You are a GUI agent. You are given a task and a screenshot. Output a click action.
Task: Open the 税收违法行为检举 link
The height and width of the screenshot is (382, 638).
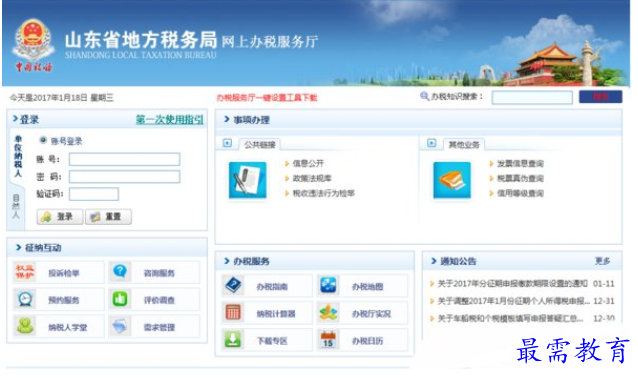coord(323,193)
